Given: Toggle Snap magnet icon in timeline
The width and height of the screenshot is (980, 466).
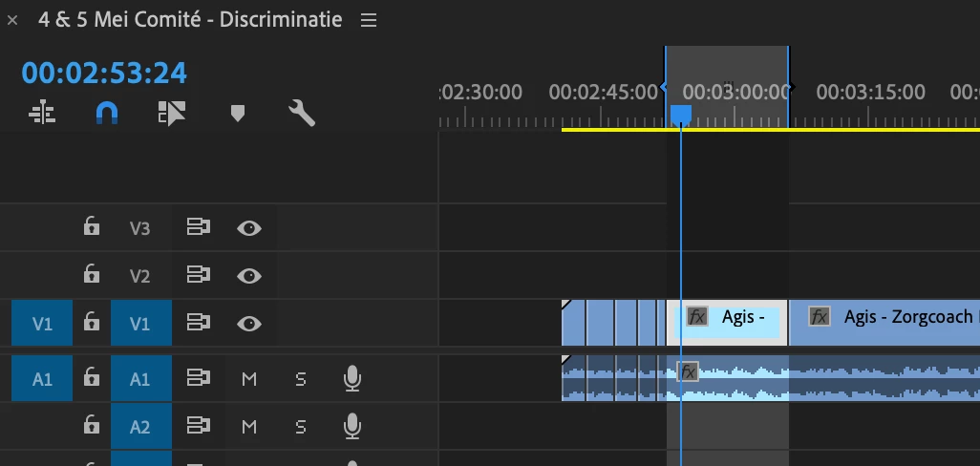Looking at the screenshot, I should point(107,114).
